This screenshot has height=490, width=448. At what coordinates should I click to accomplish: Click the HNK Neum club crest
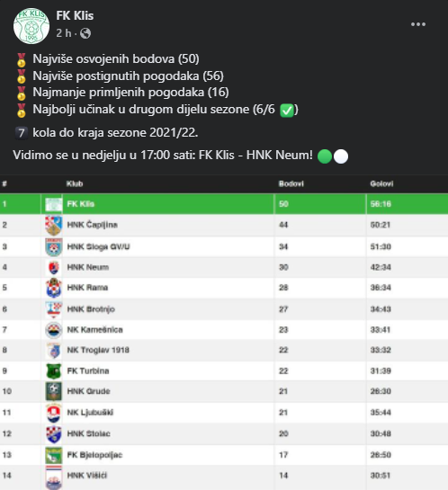pos(53,268)
